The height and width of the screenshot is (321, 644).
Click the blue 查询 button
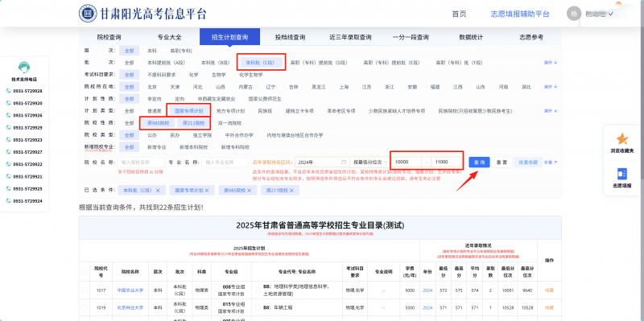(479, 163)
